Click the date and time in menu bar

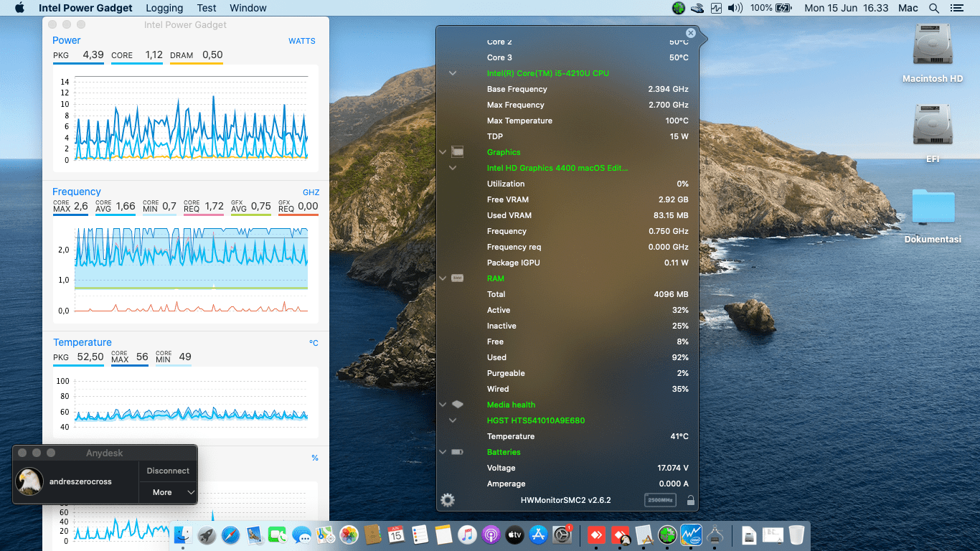point(847,8)
